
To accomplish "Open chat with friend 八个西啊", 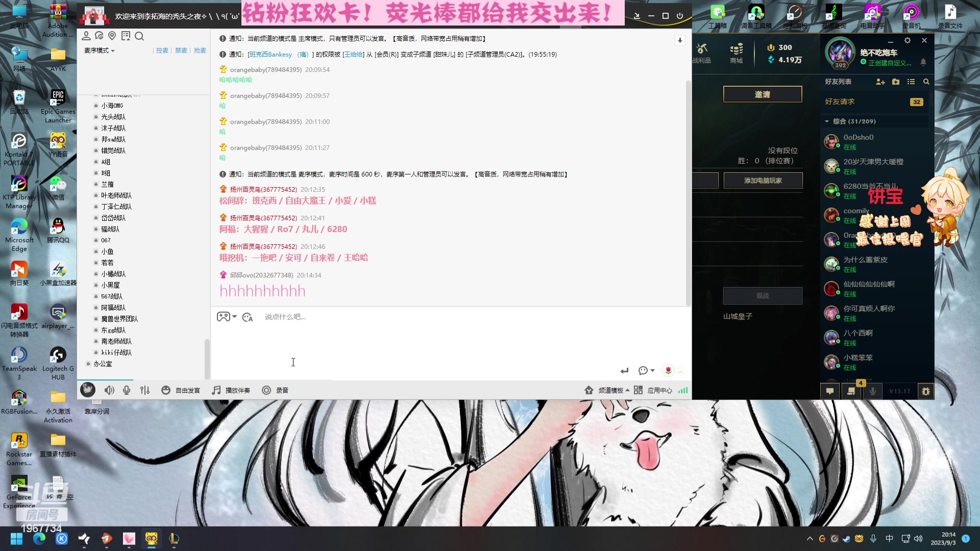I will click(x=875, y=338).
